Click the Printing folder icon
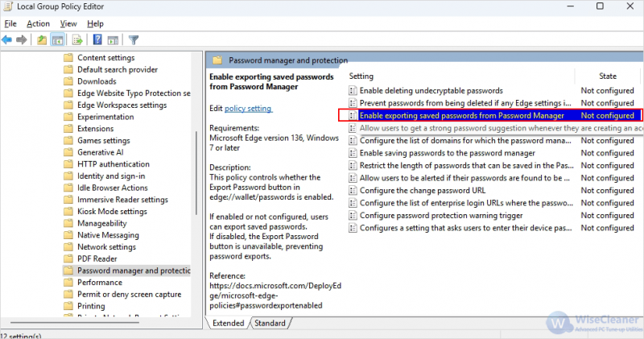 [68, 306]
